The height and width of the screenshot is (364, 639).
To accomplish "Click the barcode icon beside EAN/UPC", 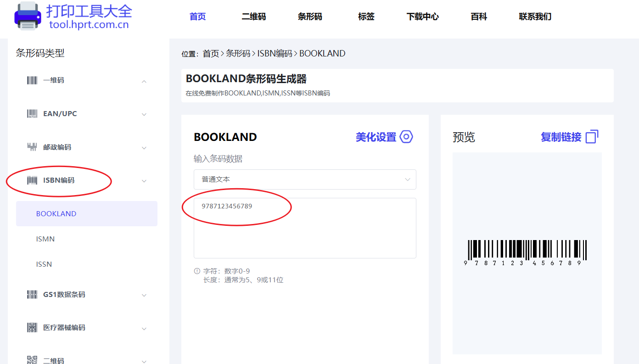I will [32, 114].
